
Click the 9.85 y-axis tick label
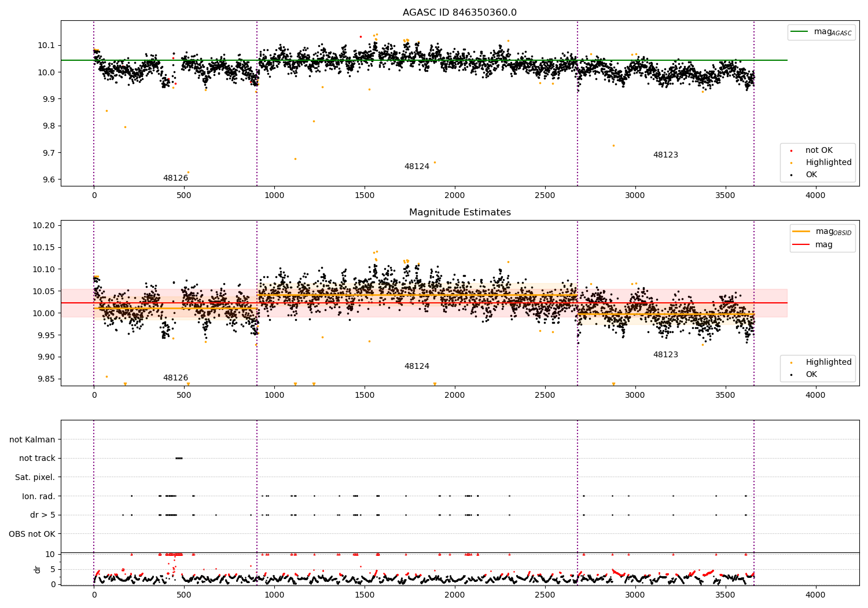pos(46,379)
